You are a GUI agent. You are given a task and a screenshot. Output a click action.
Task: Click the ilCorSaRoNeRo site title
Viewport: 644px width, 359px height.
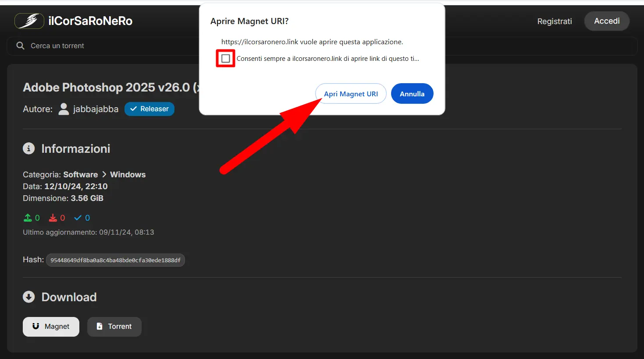tap(90, 21)
